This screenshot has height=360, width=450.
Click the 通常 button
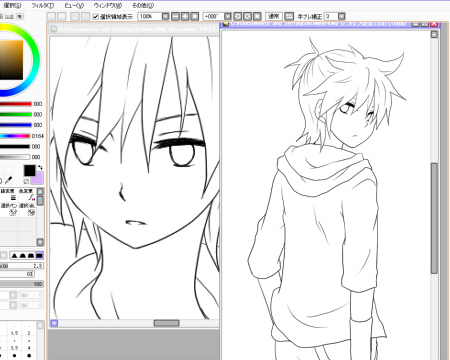[x=274, y=16]
